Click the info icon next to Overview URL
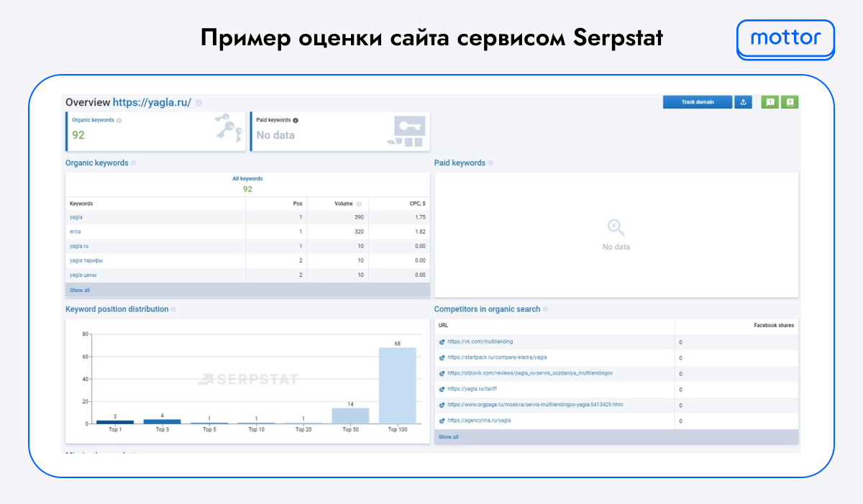This screenshot has width=863, height=504. pos(198,103)
